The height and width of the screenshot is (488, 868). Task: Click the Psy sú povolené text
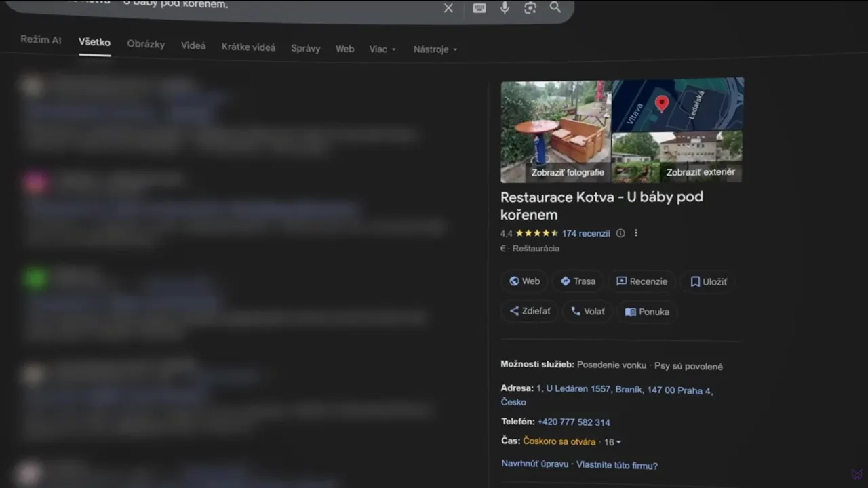[x=688, y=366]
